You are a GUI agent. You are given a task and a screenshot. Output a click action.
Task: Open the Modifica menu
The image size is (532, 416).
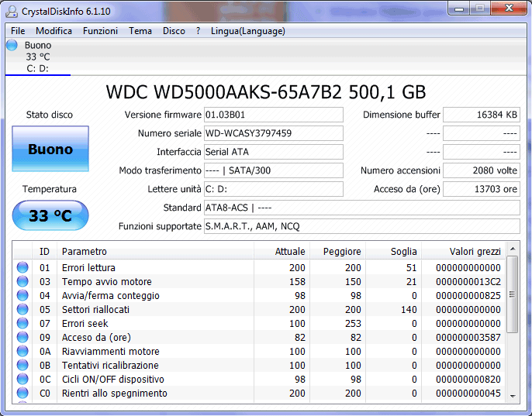point(54,31)
